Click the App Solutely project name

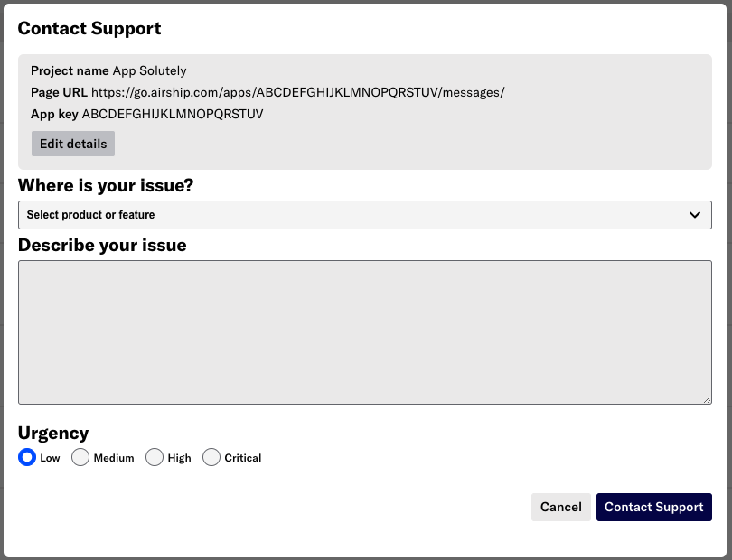[x=150, y=71]
